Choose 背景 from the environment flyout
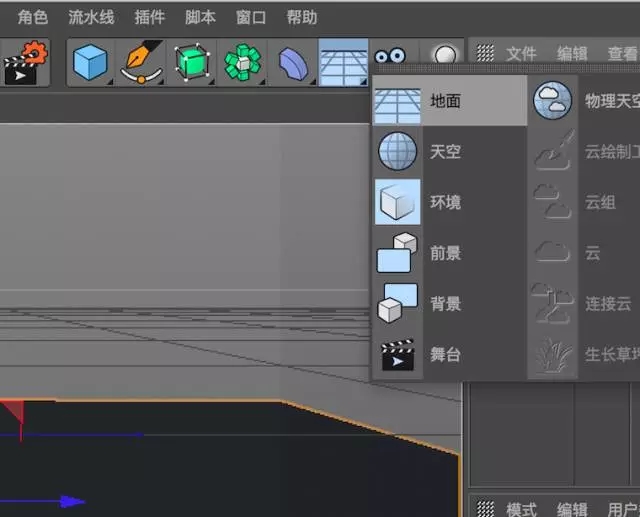The height and width of the screenshot is (517, 640). point(450,303)
